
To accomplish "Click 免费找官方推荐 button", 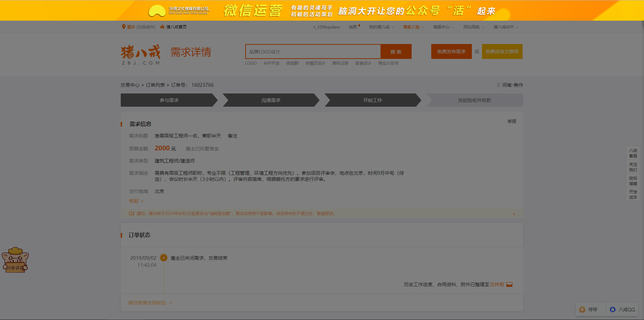I will (502, 51).
